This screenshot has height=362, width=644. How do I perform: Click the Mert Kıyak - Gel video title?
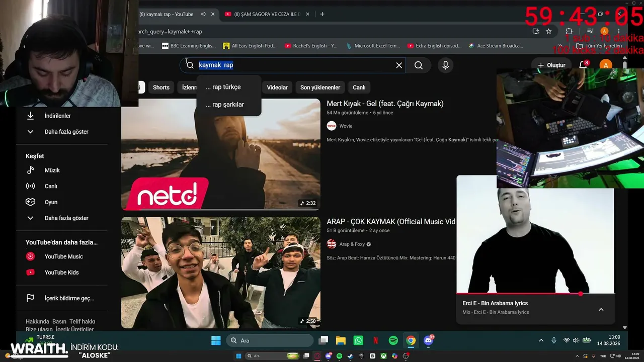(x=385, y=104)
